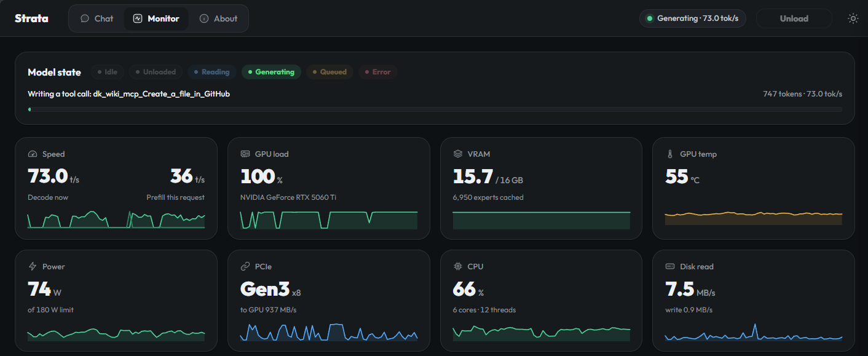Screen dimensions: 868x356
Task: Click the 36 t/s prefill value
Action: tap(187, 176)
